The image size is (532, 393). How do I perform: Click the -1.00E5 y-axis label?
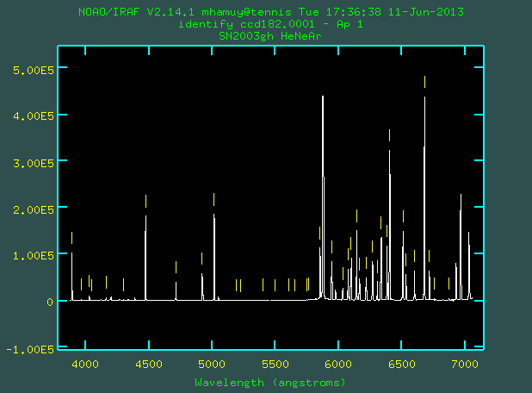(30, 350)
